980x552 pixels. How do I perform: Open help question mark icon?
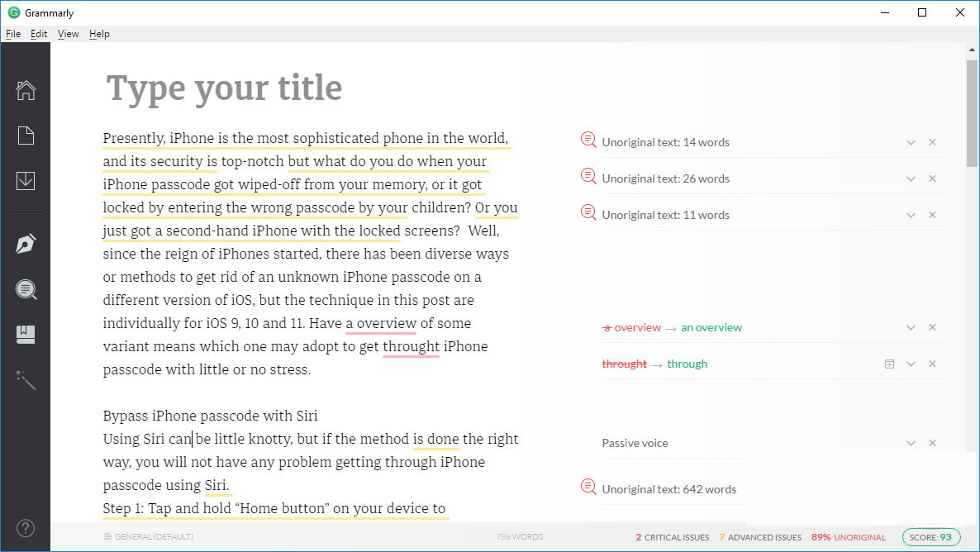(26, 528)
